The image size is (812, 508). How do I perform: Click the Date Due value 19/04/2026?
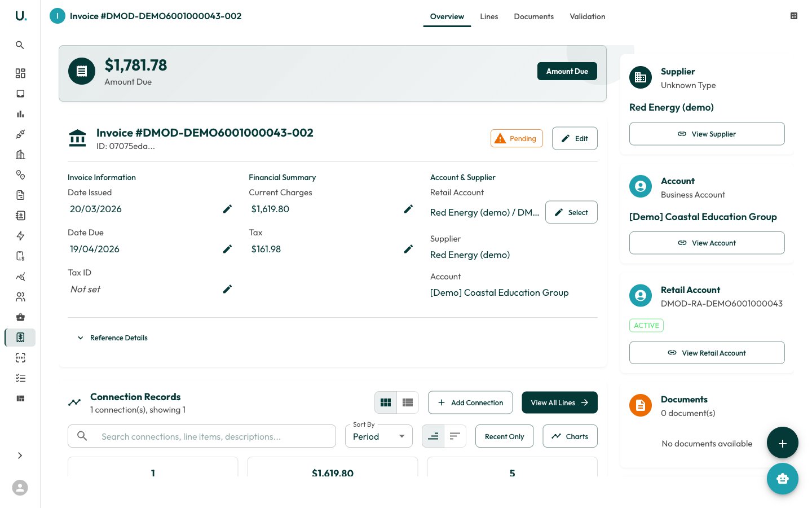click(95, 249)
